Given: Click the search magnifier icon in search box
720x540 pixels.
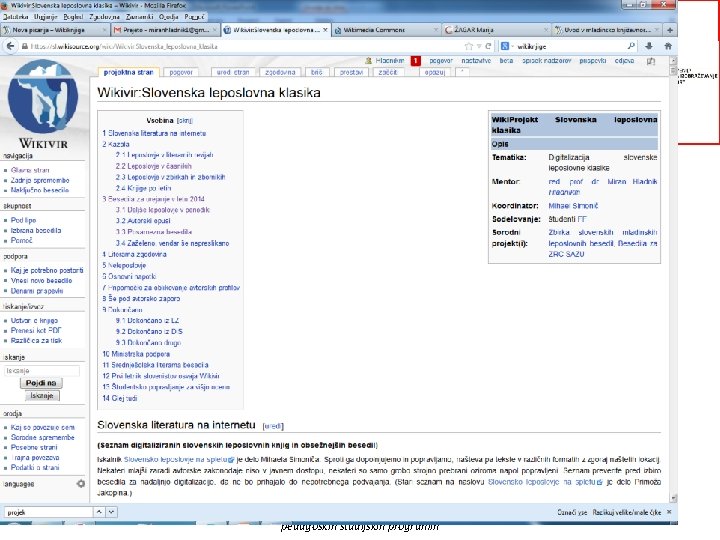Looking at the screenshot, I should click(x=631, y=46).
